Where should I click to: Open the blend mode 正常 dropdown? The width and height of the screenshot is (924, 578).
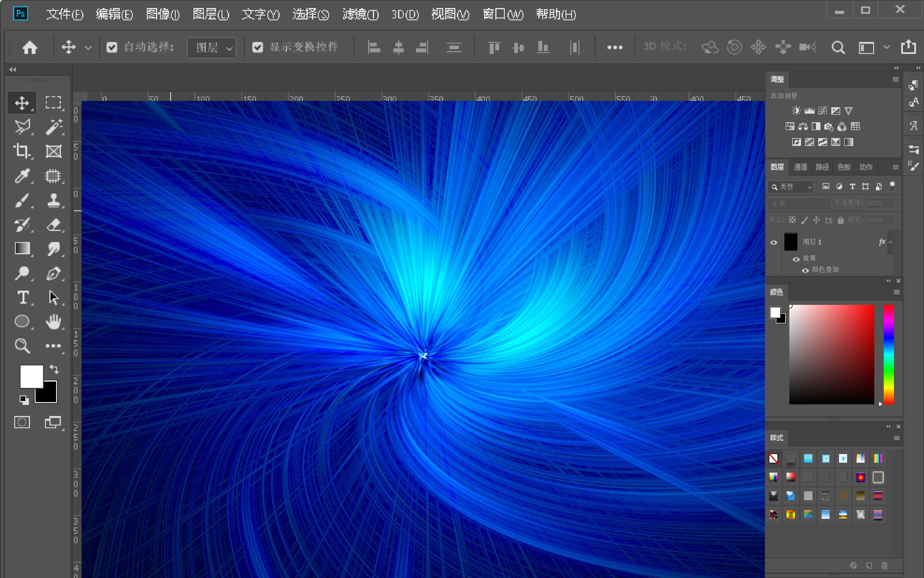[x=799, y=203]
